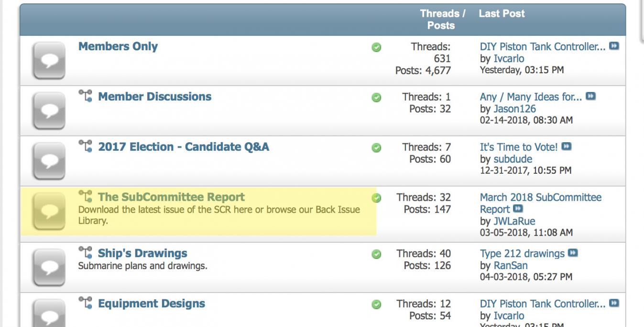The height and width of the screenshot is (327, 644).
Task: Open the Equipment Designs subforum
Action: 152,304
